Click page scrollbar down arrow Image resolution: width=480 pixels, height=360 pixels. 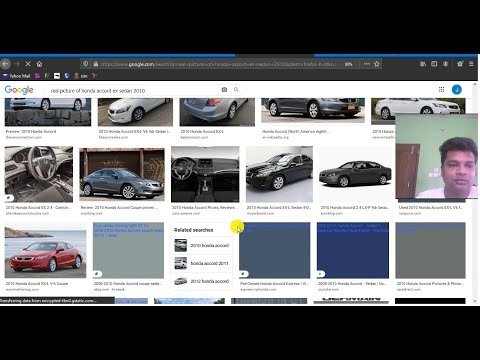coord(475,301)
